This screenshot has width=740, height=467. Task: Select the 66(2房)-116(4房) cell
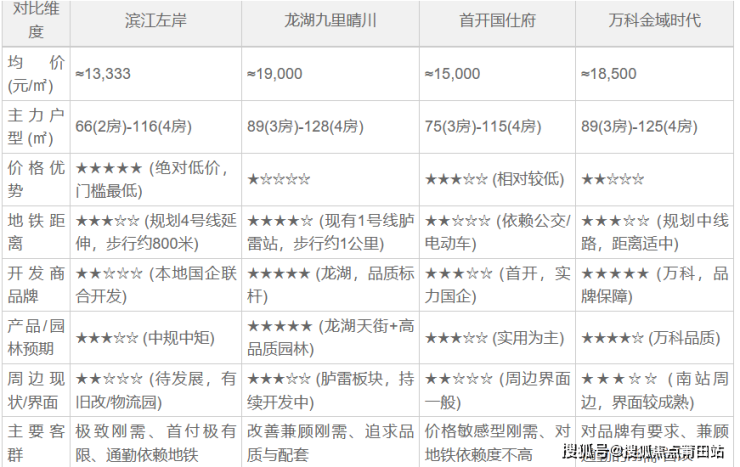coord(156,126)
